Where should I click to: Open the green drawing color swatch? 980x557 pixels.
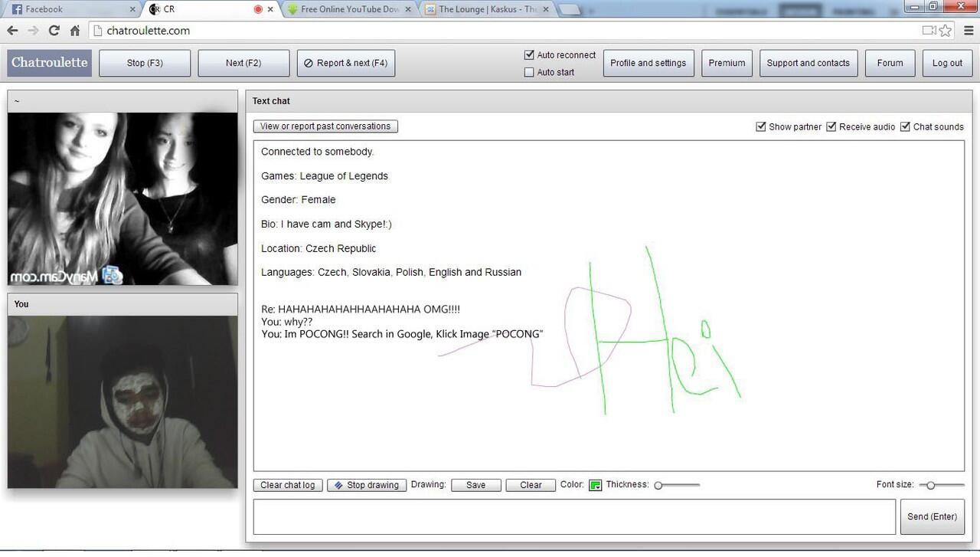[595, 485]
